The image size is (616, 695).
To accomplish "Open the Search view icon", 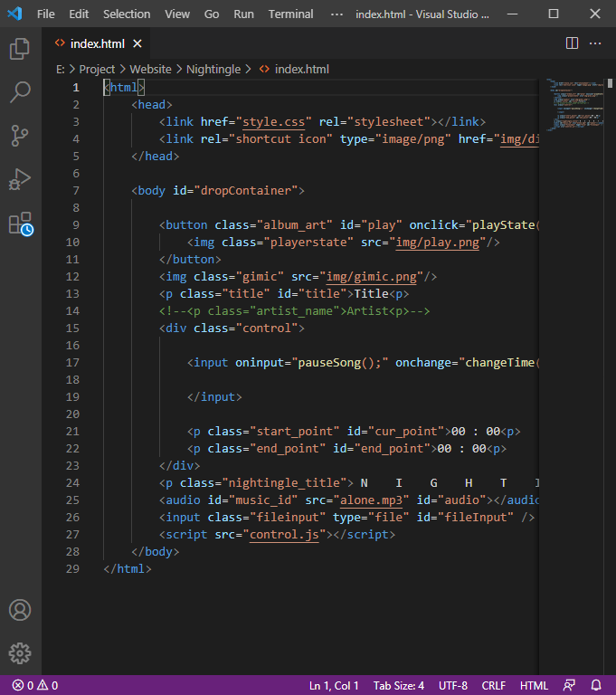I will tap(20, 92).
